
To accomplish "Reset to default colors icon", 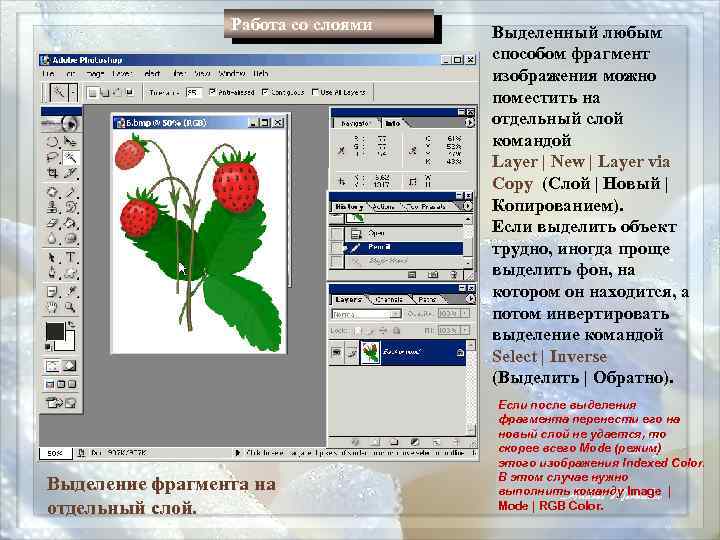I will click(49, 347).
